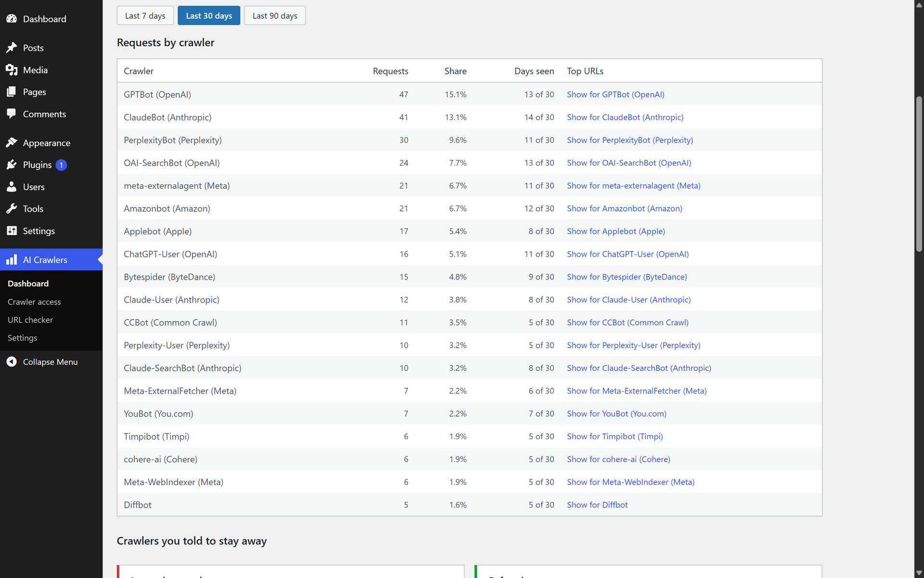Show top URLs for Timpibot
The height and width of the screenshot is (578, 924).
pyautogui.click(x=615, y=436)
